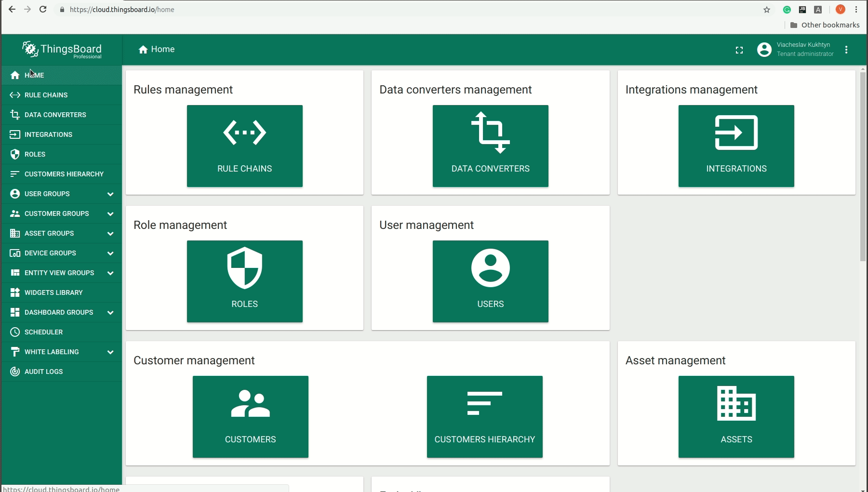Open the Integrations tile
The width and height of the screenshot is (868, 492).
tap(736, 146)
